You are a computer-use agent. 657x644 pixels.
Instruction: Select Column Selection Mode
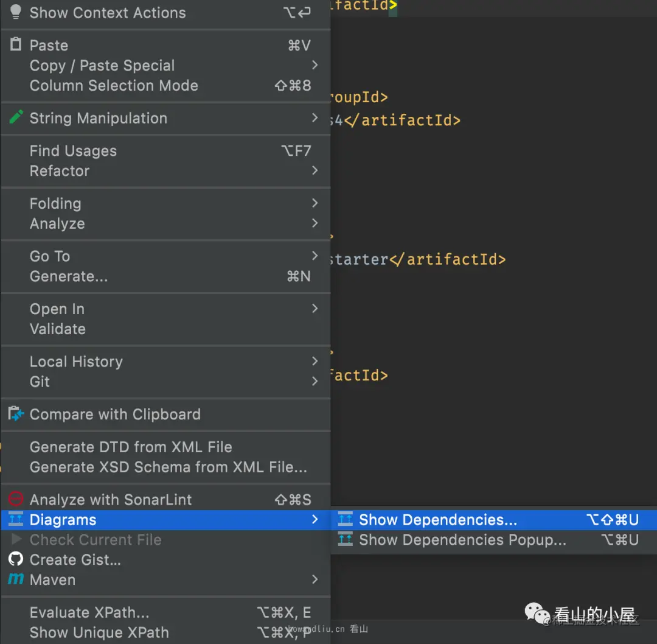tap(114, 85)
